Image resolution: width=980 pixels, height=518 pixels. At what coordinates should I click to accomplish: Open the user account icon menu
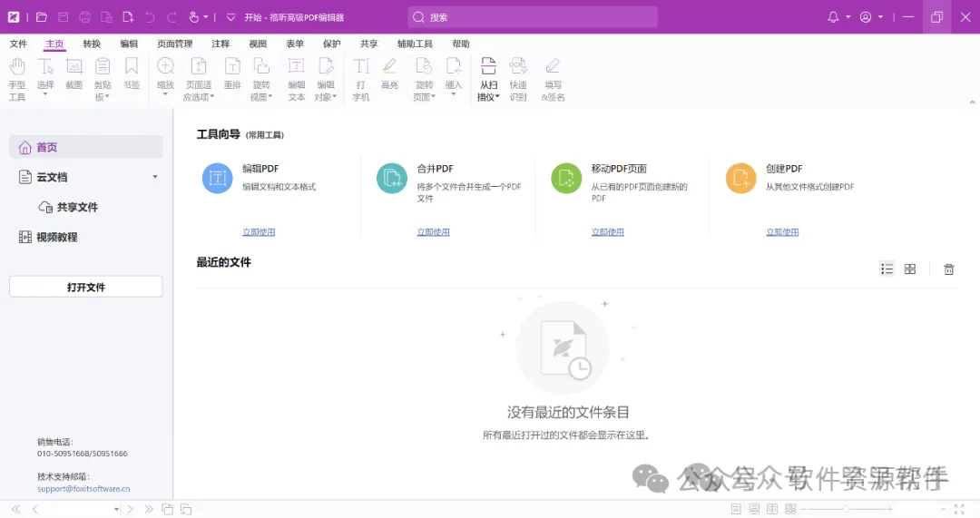click(x=866, y=17)
